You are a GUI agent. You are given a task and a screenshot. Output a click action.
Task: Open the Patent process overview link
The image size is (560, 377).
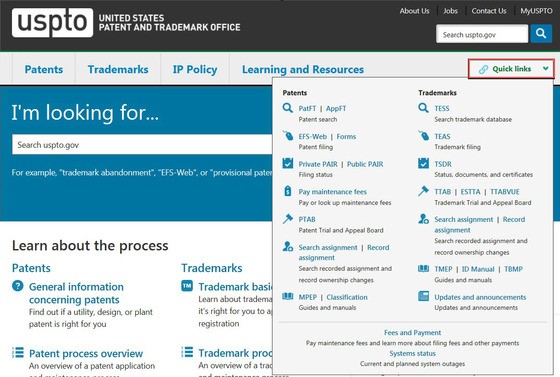pyautogui.click(x=86, y=353)
